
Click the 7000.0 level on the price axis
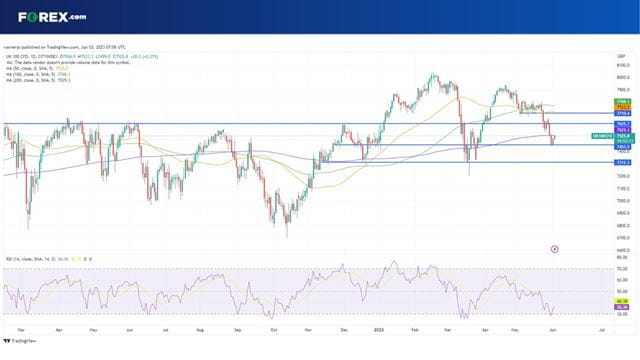(623, 201)
